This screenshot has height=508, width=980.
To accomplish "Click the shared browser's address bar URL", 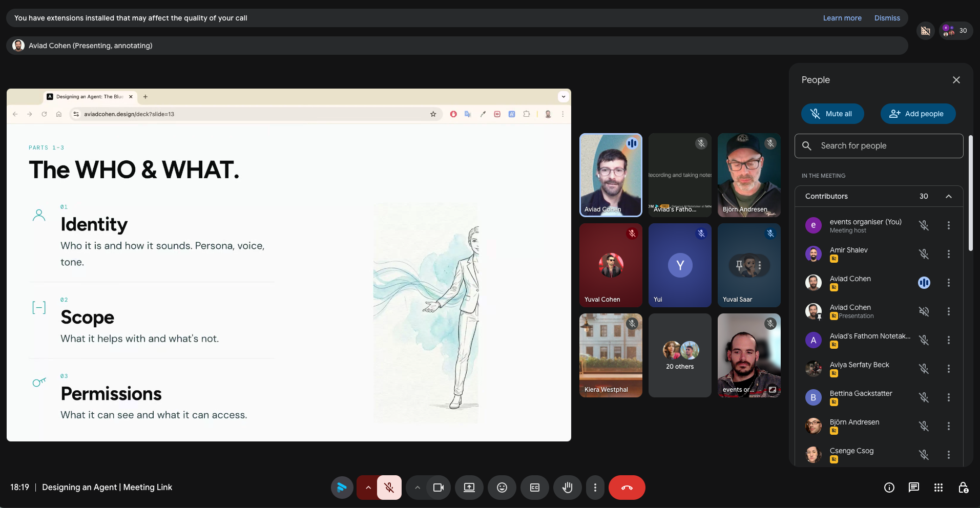I will (x=129, y=114).
